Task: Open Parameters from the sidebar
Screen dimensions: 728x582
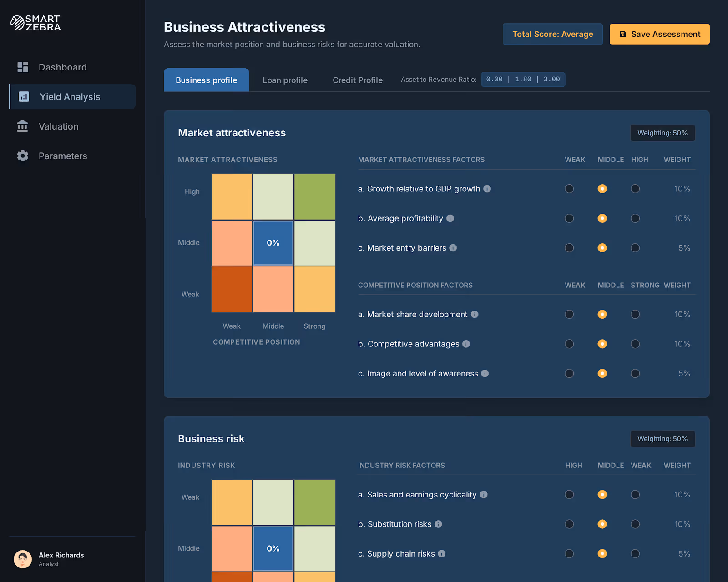Action: [72, 156]
